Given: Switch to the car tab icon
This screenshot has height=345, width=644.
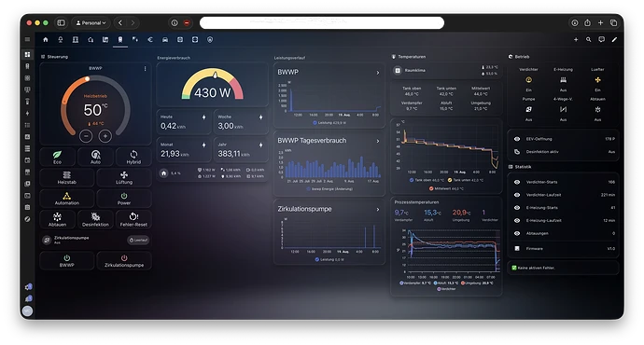Looking at the screenshot, I should pos(165,40).
